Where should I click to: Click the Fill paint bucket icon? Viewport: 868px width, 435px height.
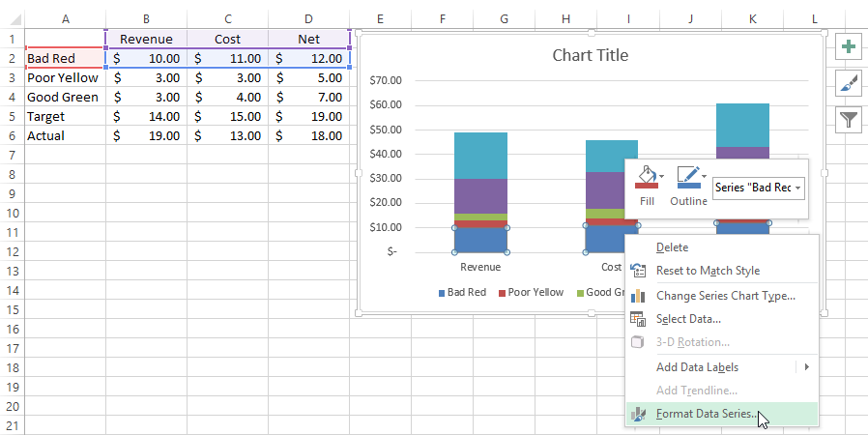click(646, 178)
